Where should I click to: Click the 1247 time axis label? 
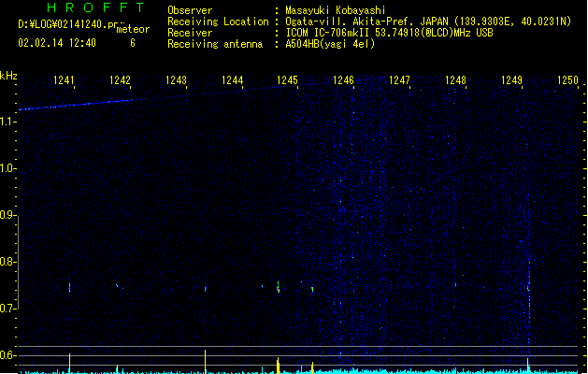(x=399, y=79)
